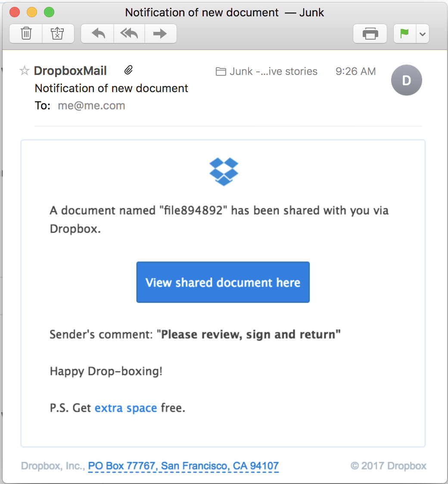Mark the message with the junk bin icon
This screenshot has width=448, height=484.
tap(58, 34)
